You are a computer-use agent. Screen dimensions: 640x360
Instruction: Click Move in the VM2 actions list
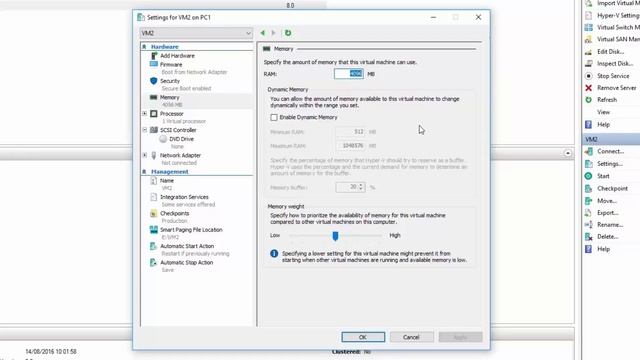coord(607,201)
